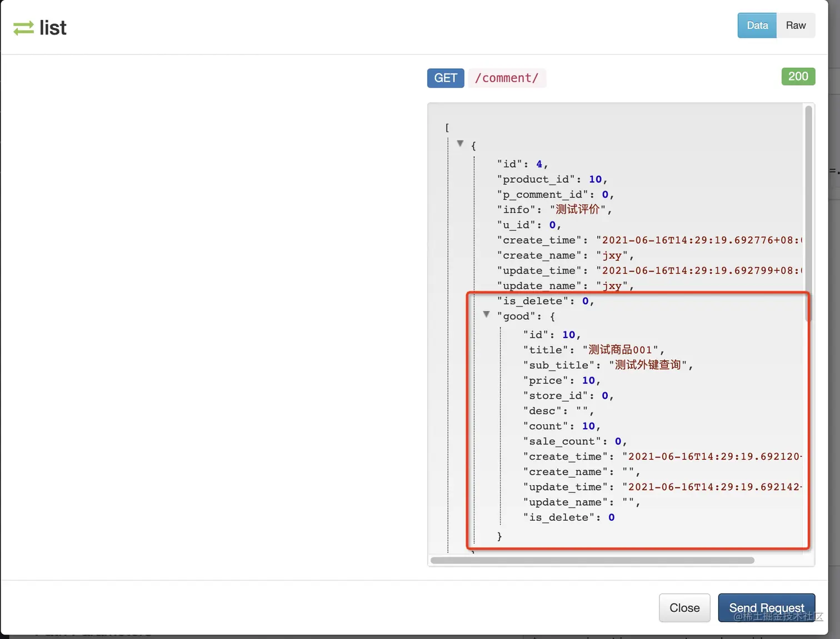840x639 pixels.
Task: Select the "product_id": 10 line
Action: coord(552,179)
